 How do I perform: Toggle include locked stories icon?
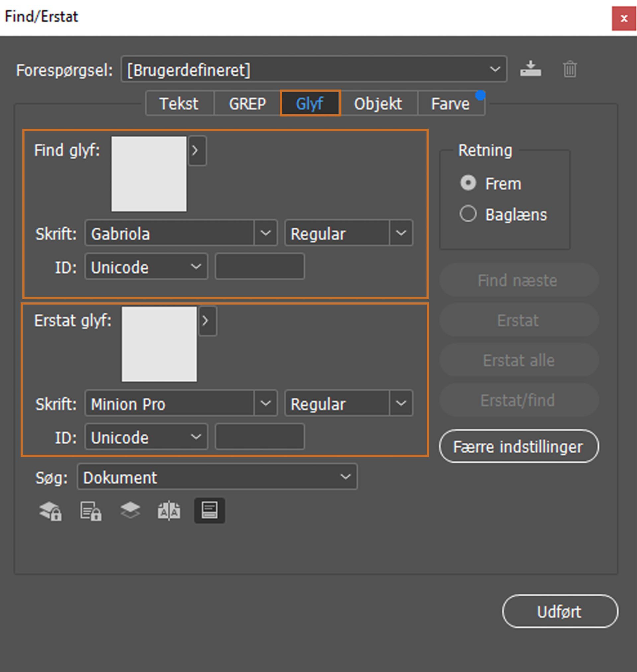coord(91,511)
